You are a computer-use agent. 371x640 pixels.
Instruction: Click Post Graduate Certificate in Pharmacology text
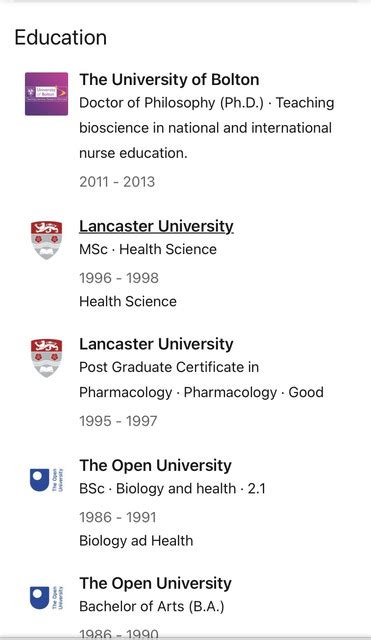169,380
